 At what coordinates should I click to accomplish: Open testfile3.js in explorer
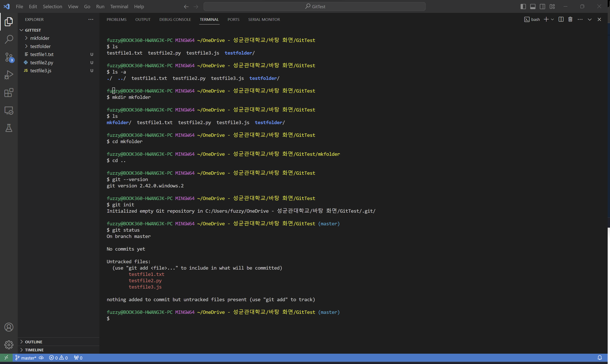(x=59, y=71)
